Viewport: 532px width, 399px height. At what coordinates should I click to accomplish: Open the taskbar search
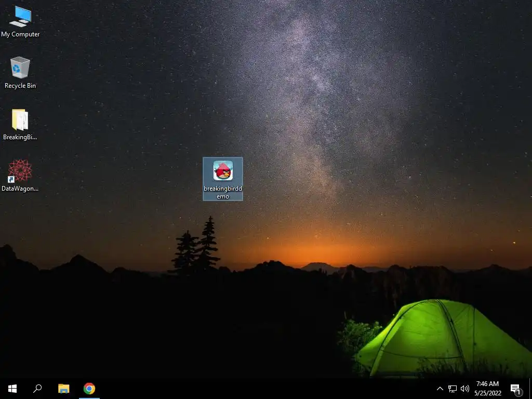tap(37, 389)
